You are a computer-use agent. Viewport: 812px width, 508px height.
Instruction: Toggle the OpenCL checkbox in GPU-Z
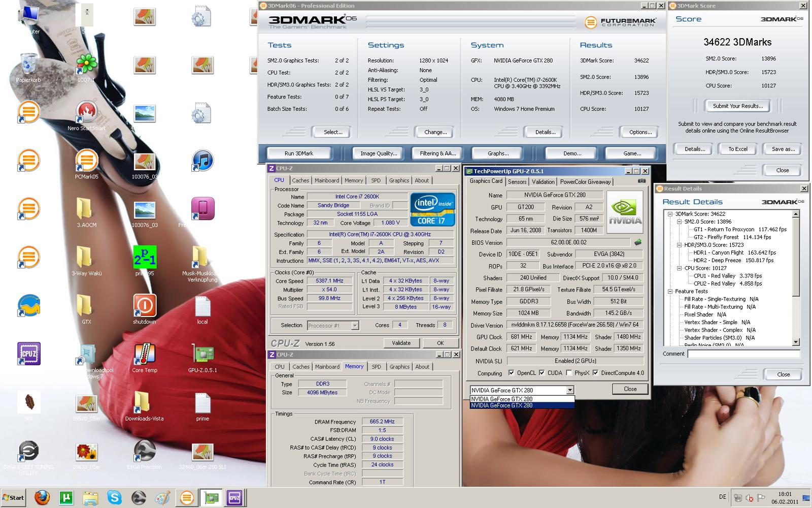click(x=512, y=373)
